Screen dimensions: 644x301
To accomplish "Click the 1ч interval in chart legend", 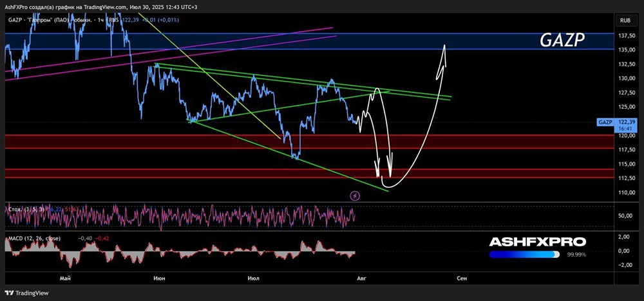I will coord(100,20).
